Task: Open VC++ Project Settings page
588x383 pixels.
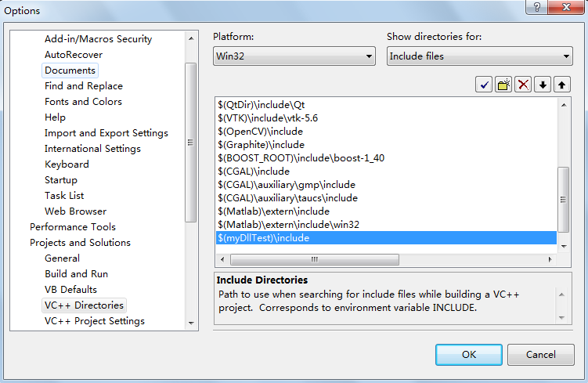Action: (95, 321)
